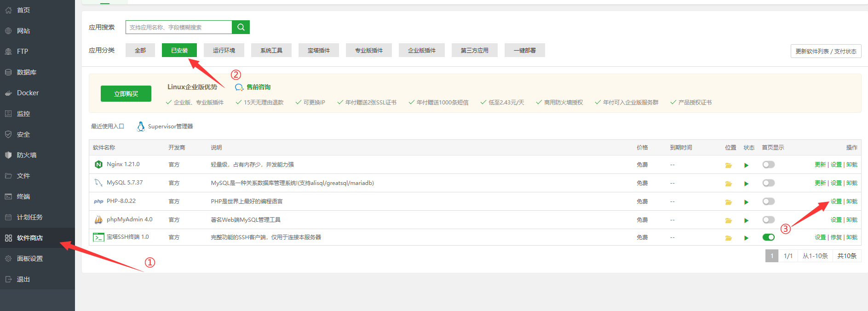The image size is (868, 311).
Task: Open the Nginx install folder icon
Action: coord(729,165)
